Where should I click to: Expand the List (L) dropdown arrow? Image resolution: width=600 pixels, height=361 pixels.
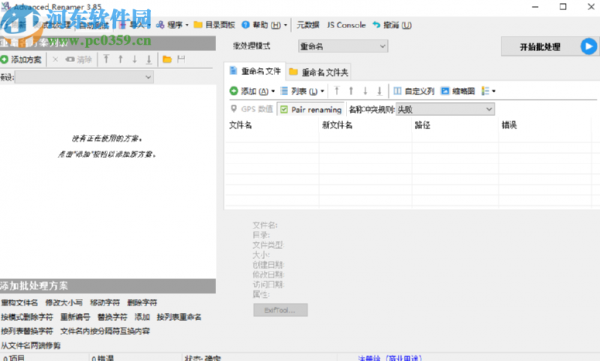pos(322,91)
